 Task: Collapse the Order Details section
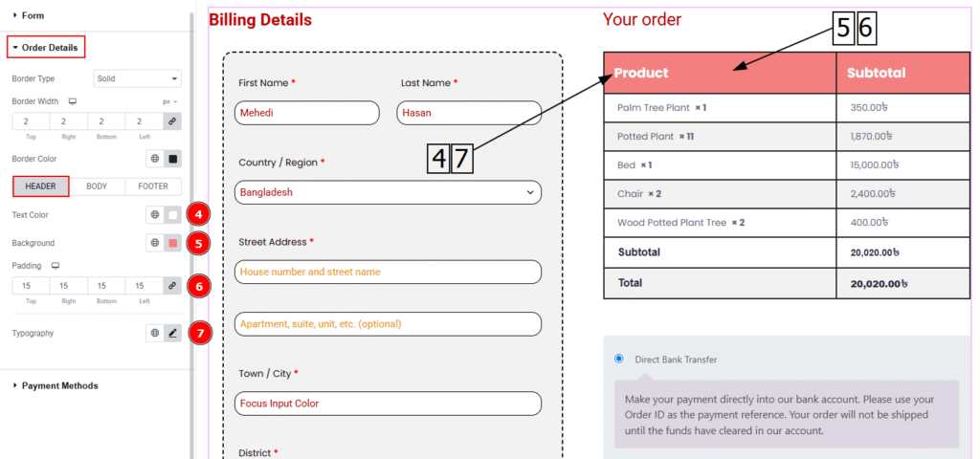coord(48,46)
